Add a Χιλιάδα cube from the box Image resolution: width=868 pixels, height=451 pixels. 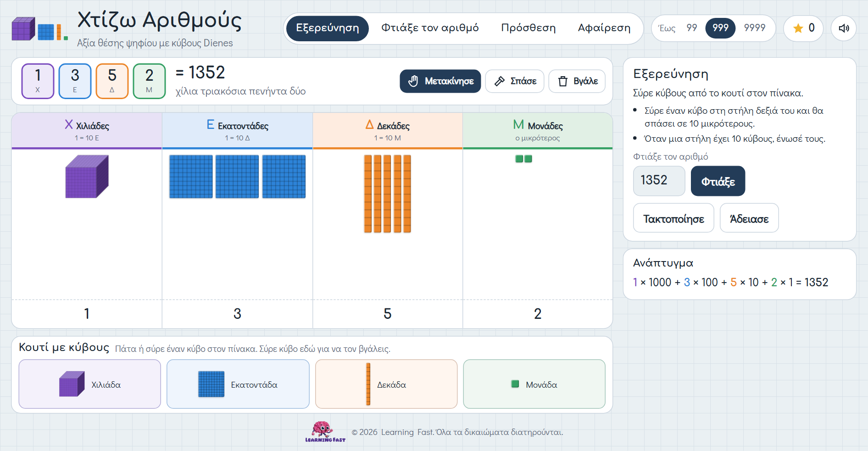[90, 384]
